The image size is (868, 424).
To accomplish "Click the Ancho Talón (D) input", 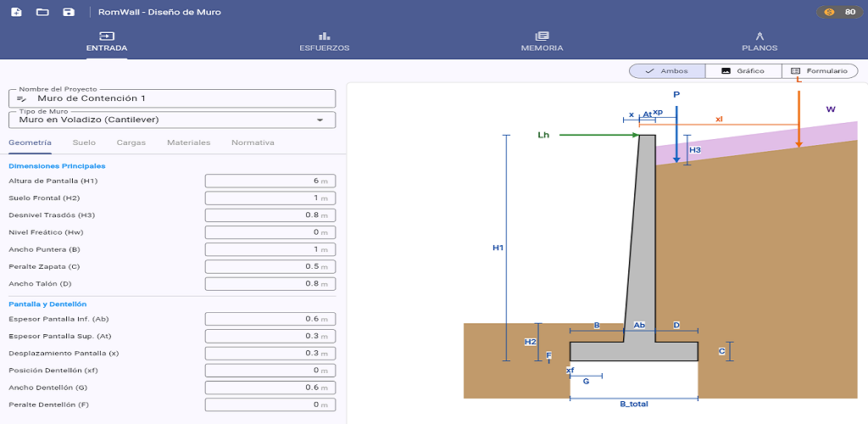I will [270, 284].
